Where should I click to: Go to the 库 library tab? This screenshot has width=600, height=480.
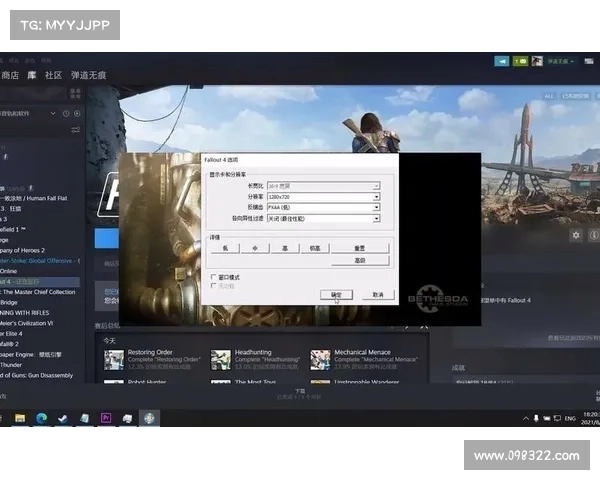click(32, 75)
